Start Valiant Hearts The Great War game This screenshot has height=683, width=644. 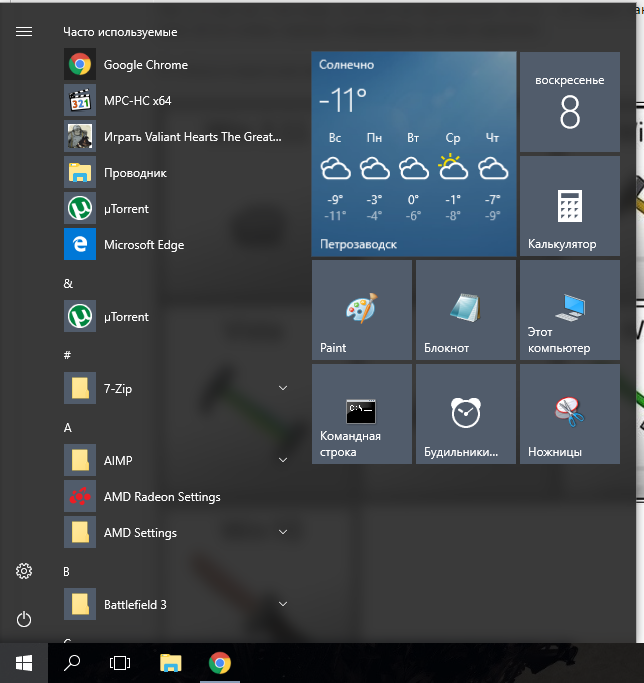pyautogui.click(x=176, y=137)
